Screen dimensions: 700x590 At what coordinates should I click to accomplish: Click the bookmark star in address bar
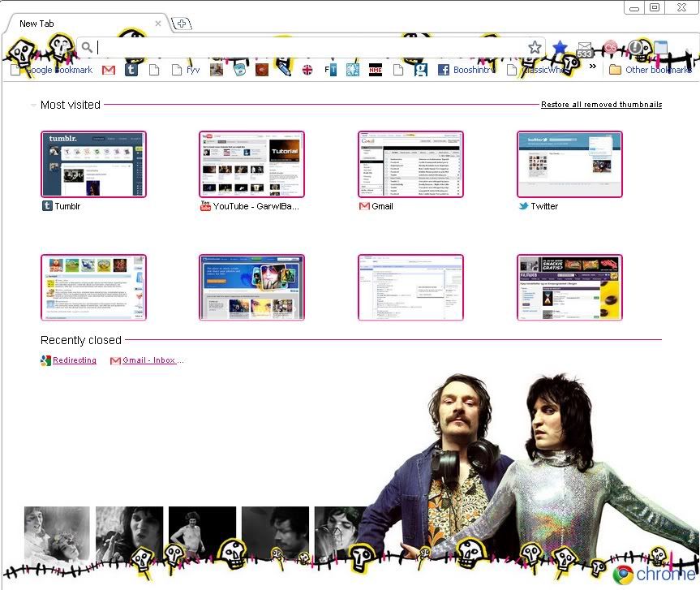point(535,48)
